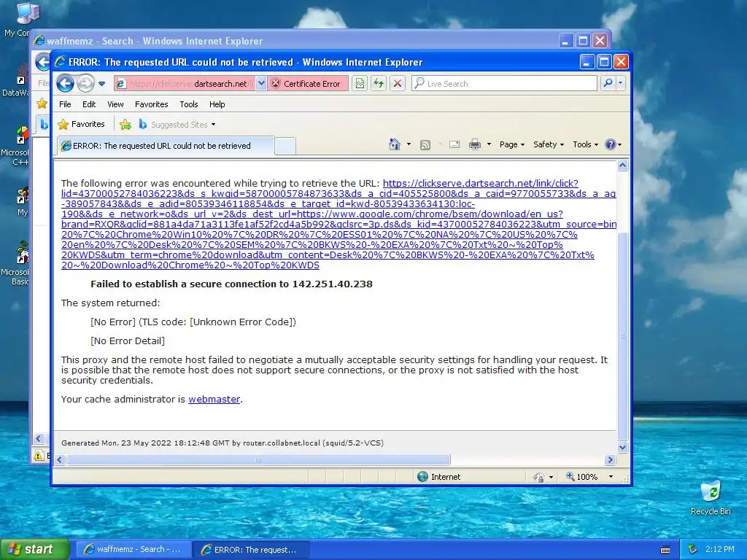The image size is (747, 560).
Task: Click inside the Live Search box
Action: point(505,84)
